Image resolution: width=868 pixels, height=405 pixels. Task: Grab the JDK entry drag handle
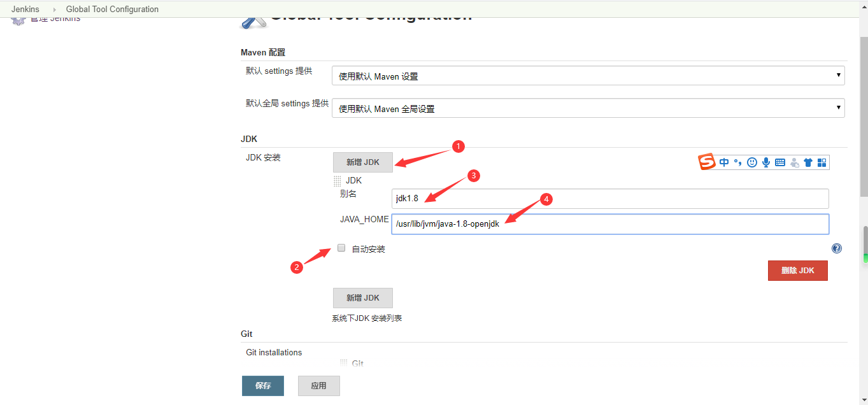[338, 181]
